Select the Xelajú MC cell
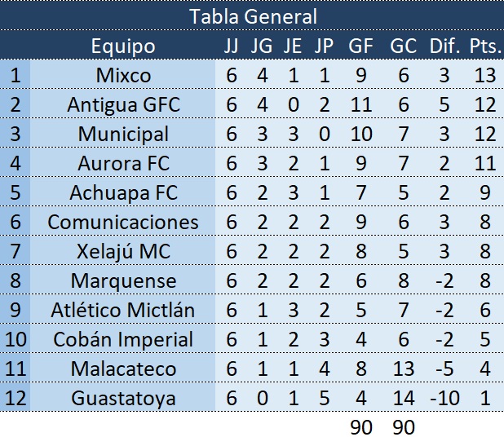 (123, 251)
